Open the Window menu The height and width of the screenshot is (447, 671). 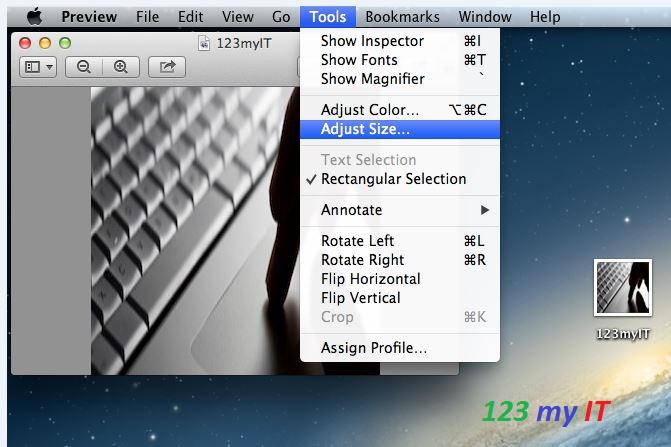click(485, 17)
